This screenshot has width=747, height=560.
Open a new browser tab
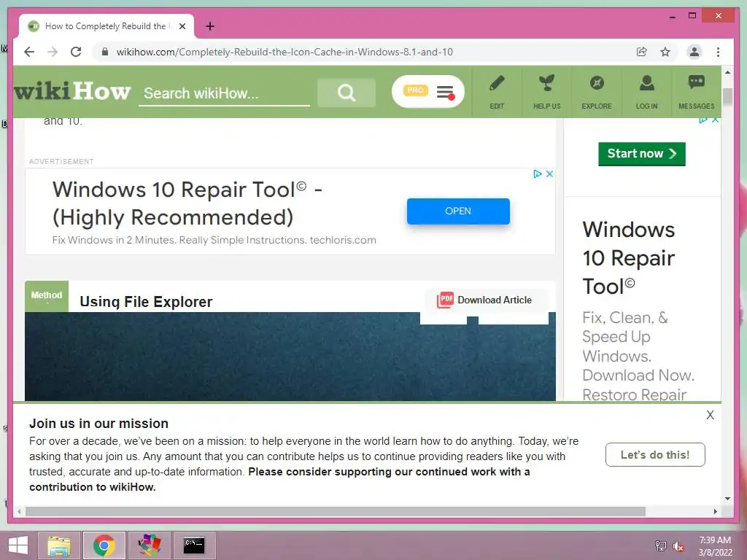[210, 26]
